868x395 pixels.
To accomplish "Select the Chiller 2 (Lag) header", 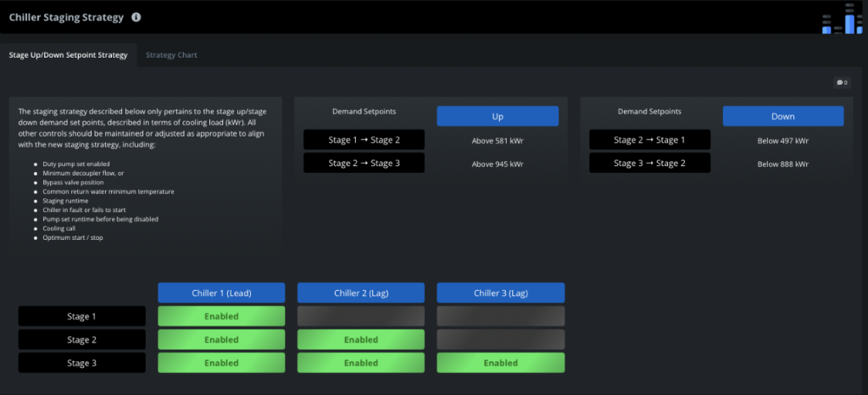I will pos(361,292).
